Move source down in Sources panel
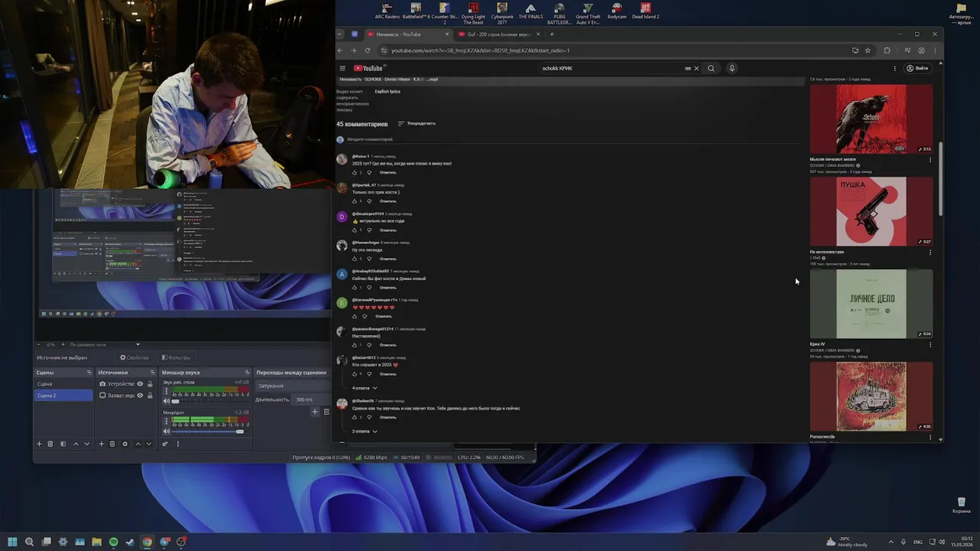Viewport: 980px width, 551px height. point(149,444)
